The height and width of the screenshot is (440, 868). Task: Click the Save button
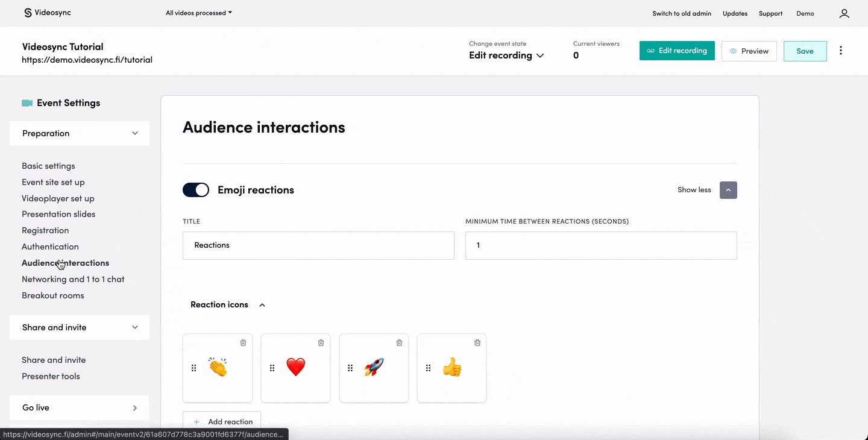pos(805,51)
